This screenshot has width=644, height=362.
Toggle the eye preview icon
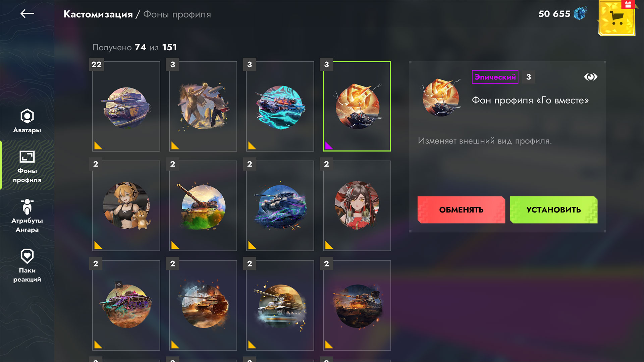tap(590, 77)
